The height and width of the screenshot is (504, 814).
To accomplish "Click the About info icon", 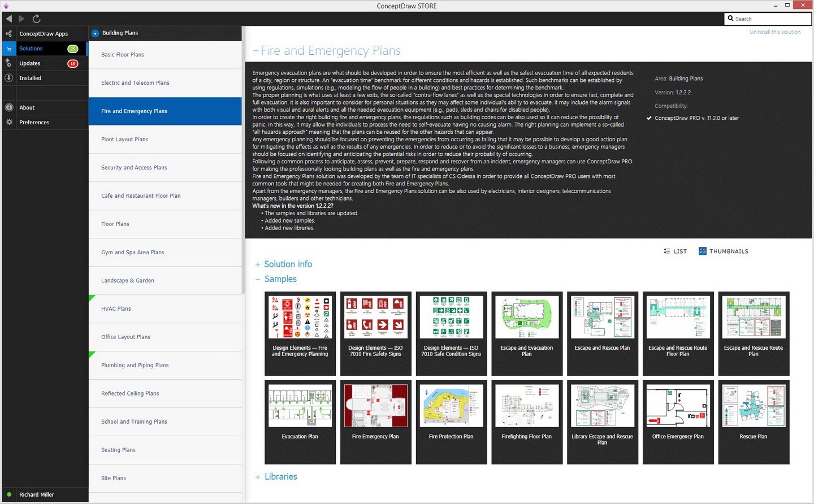I will (8, 107).
